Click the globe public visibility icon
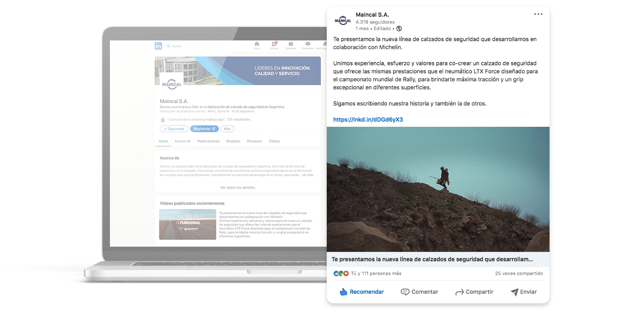The width and height of the screenshot is (644, 312). click(399, 29)
